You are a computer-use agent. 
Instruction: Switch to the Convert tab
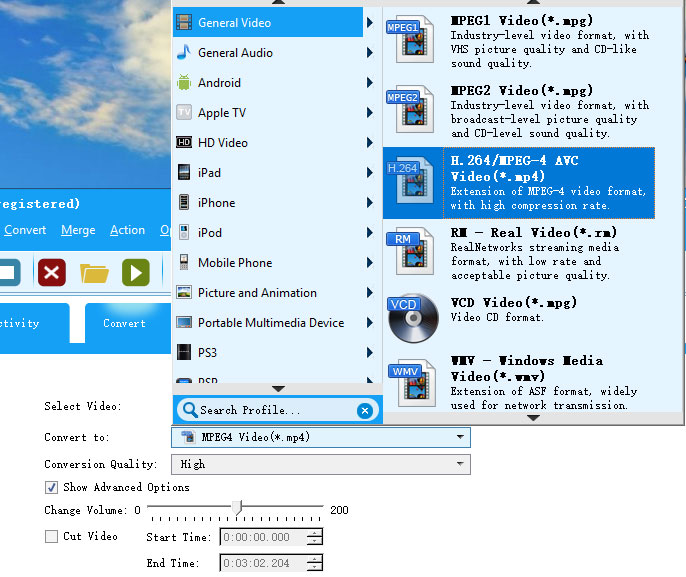coord(128,324)
